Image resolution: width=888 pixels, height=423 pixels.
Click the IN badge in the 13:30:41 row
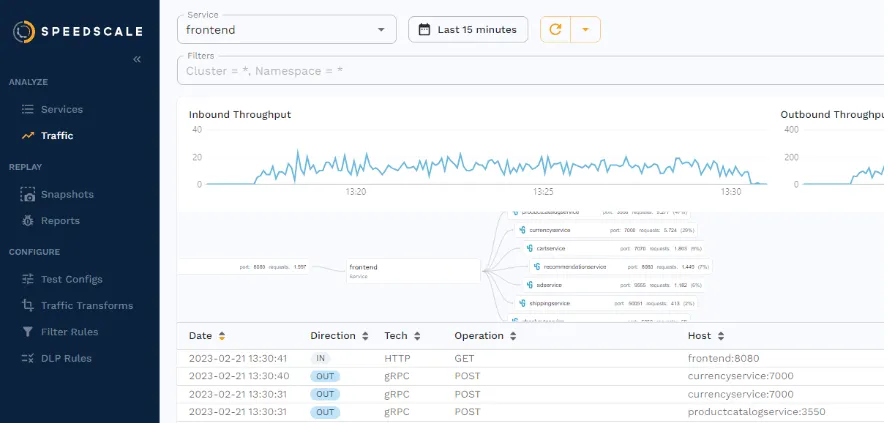click(x=320, y=358)
